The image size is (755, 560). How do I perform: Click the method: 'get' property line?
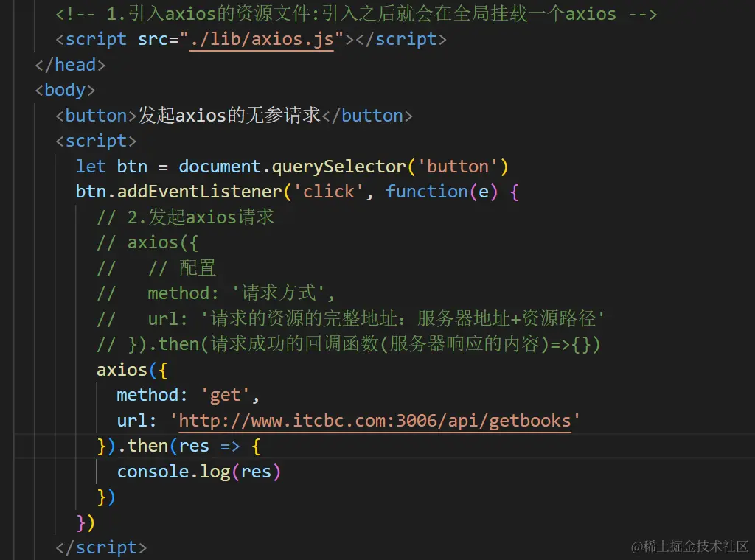pos(188,396)
